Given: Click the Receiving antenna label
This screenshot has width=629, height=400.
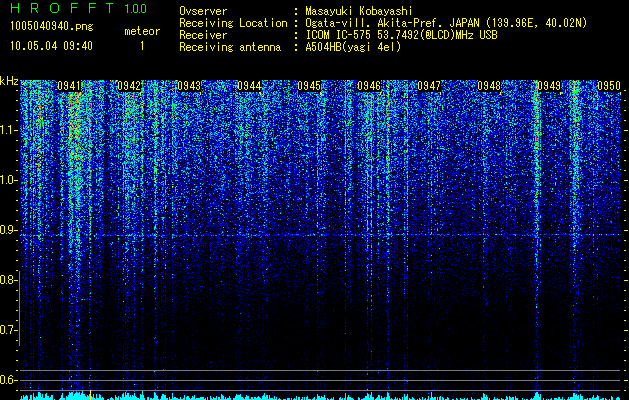Looking at the screenshot, I should 230,47.
